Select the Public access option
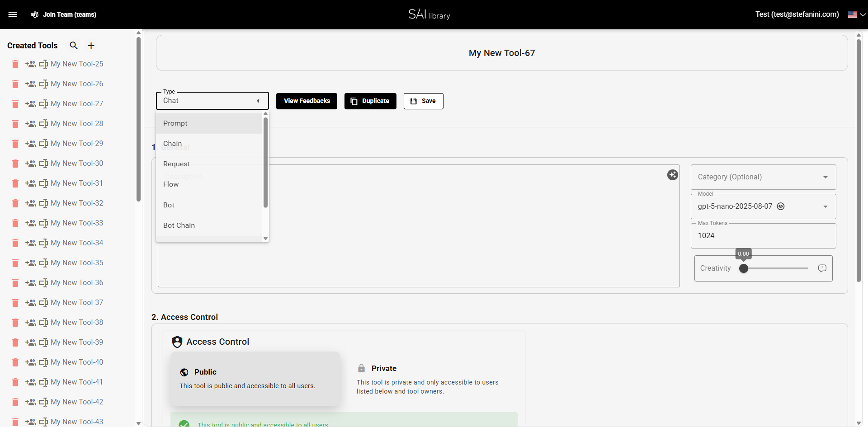Viewport: 868px width, 427px height. click(255, 379)
